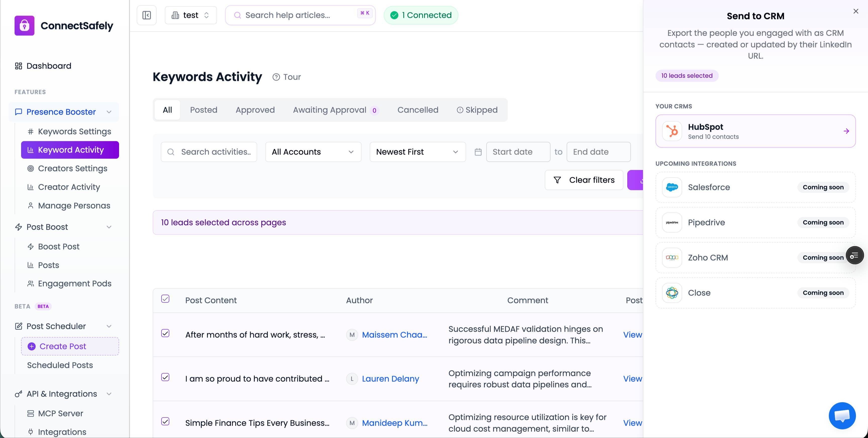The image size is (868, 438).
Task: Open the test workspace switcher
Action: [x=191, y=15]
